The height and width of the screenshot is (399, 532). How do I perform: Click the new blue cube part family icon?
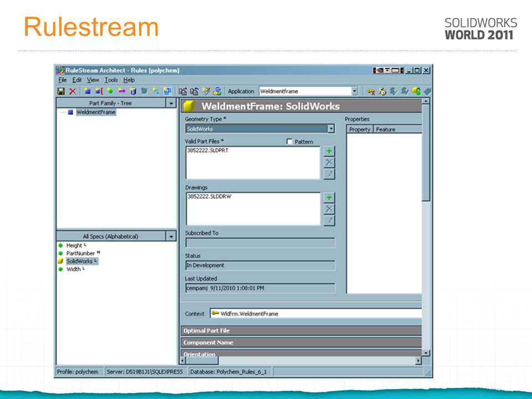tap(88, 91)
